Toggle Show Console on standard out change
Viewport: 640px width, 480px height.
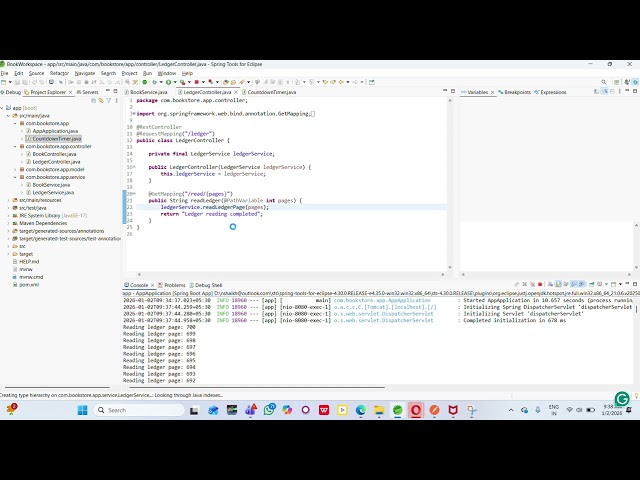click(574, 284)
